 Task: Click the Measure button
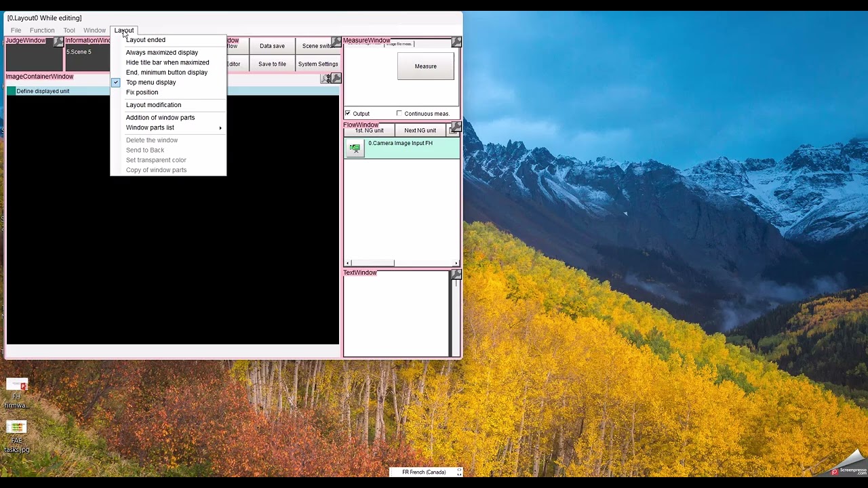(426, 66)
